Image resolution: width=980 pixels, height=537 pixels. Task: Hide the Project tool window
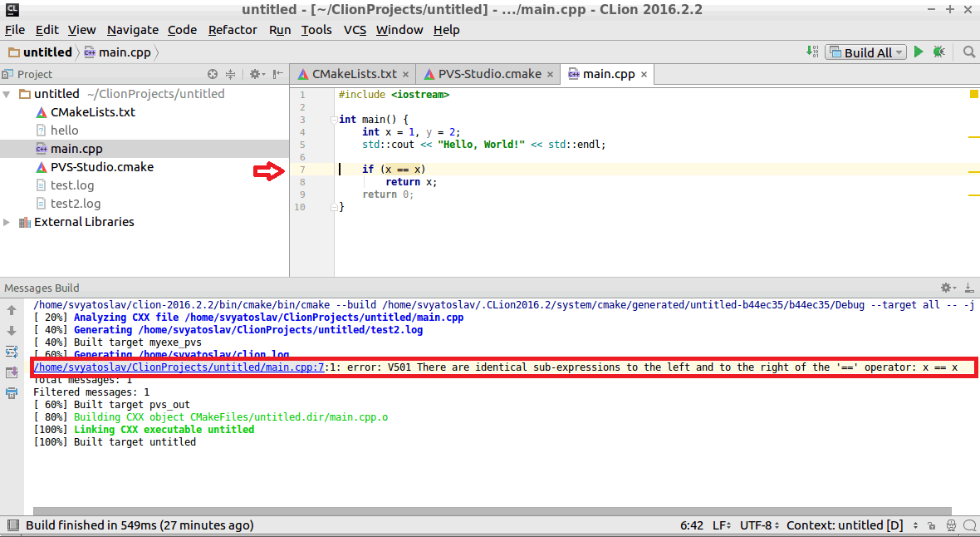pos(278,75)
